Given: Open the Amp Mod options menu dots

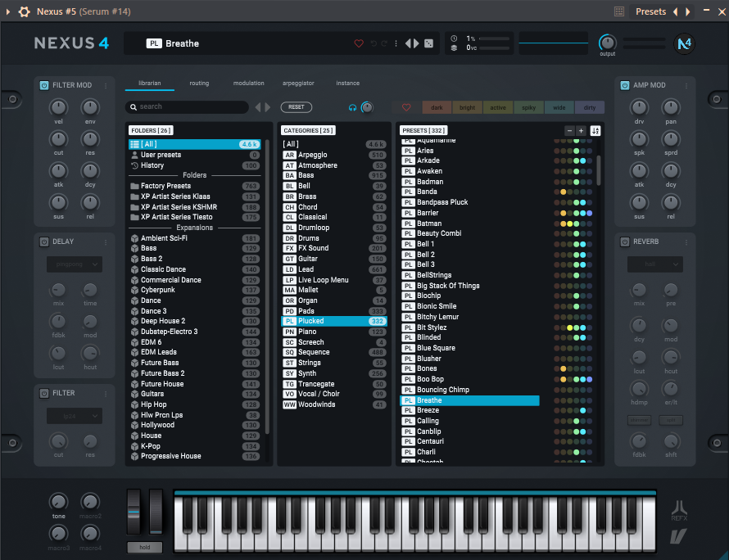Looking at the screenshot, I should click(x=686, y=85).
